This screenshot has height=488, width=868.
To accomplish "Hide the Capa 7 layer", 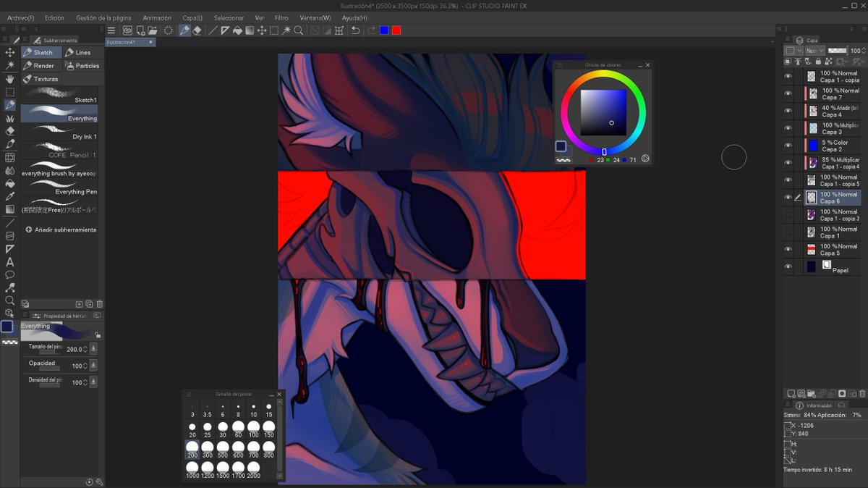I will 788,93.
